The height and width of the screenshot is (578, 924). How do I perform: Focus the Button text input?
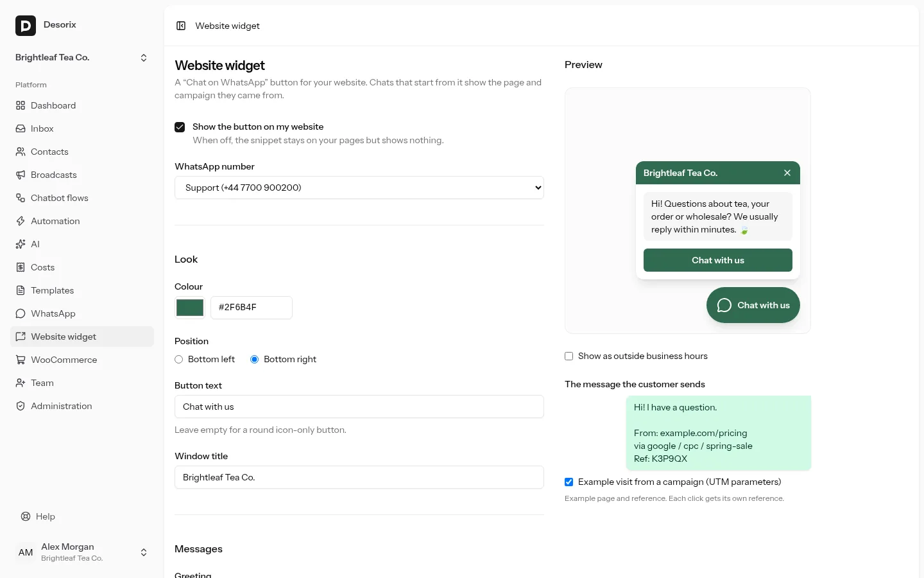click(x=359, y=407)
